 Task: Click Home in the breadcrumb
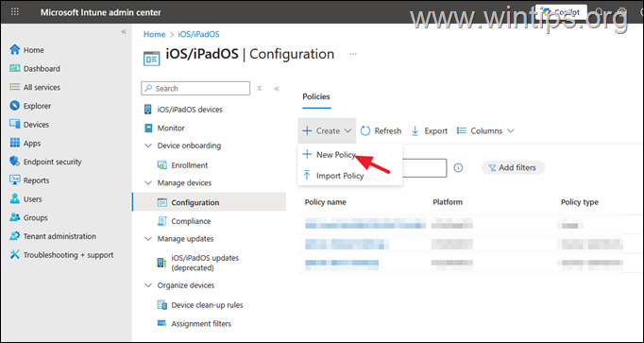[154, 35]
